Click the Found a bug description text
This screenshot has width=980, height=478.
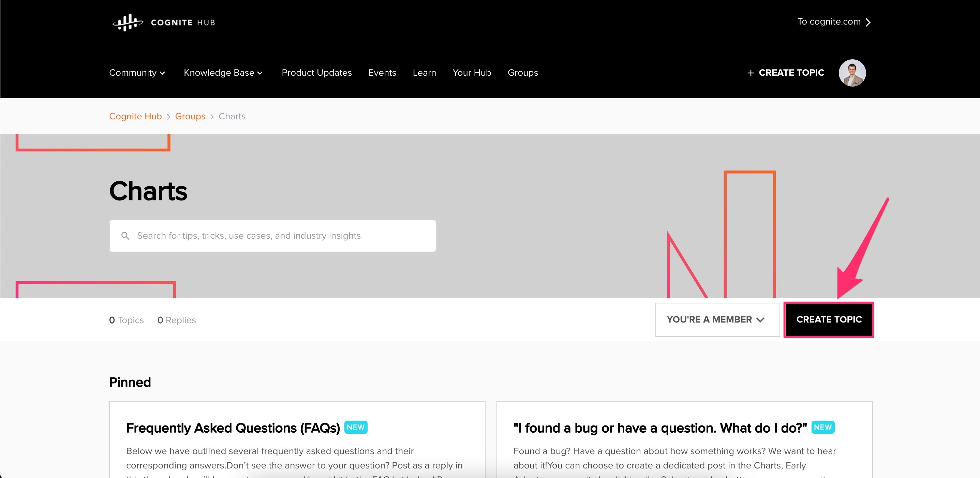[x=674, y=462]
